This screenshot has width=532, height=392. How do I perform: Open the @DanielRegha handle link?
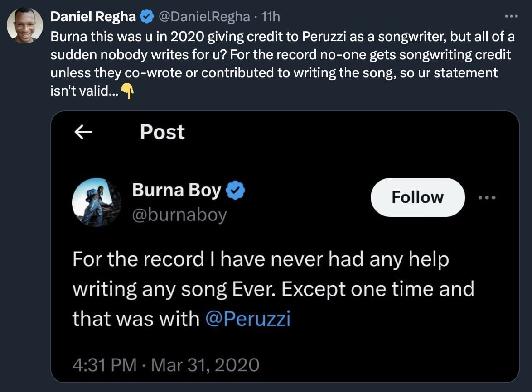point(204,17)
